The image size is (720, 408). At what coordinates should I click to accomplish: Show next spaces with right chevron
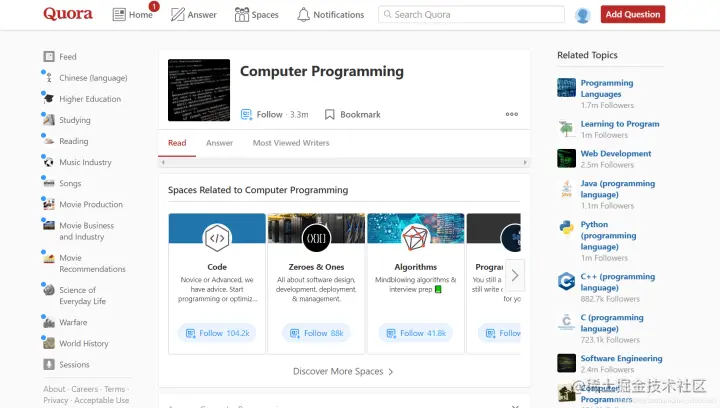pos(515,275)
